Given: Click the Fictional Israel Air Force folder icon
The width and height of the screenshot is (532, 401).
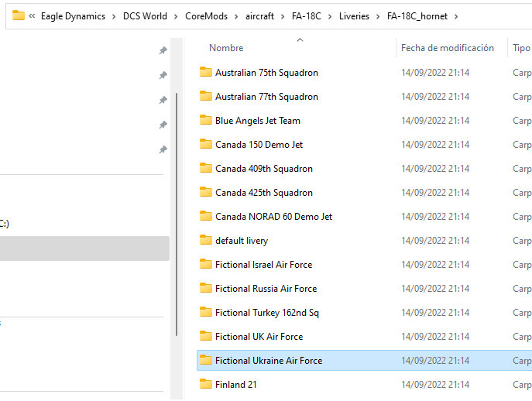Looking at the screenshot, I should 206,264.
